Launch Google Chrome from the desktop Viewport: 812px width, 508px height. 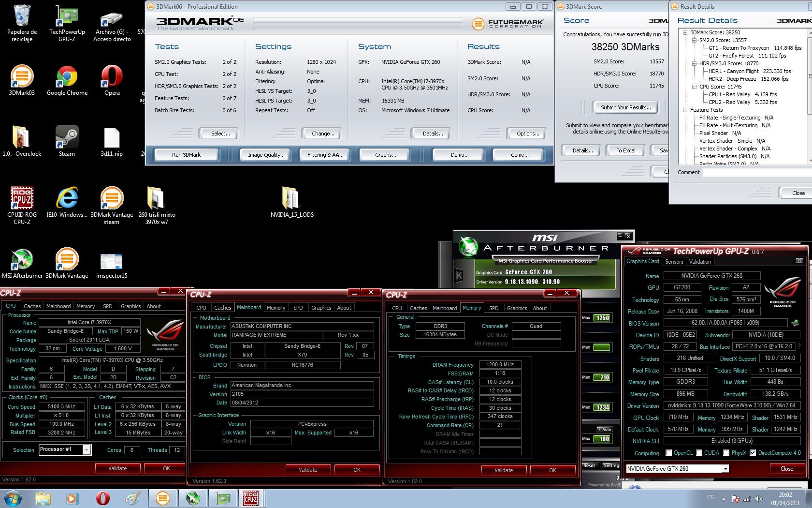coord(67,80)
